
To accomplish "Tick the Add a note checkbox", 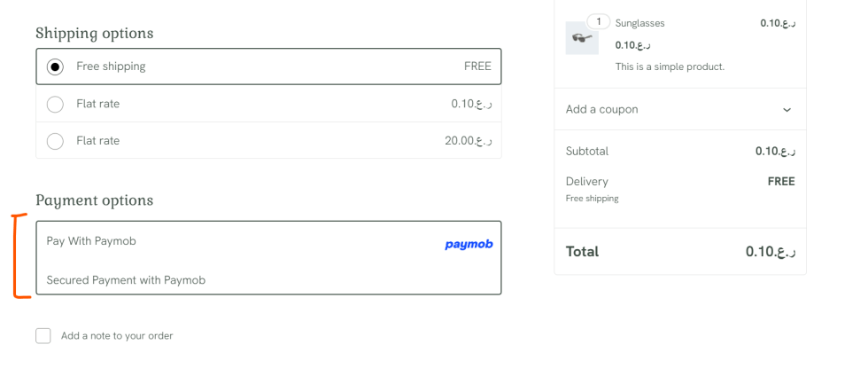I will tap(43, 335).
